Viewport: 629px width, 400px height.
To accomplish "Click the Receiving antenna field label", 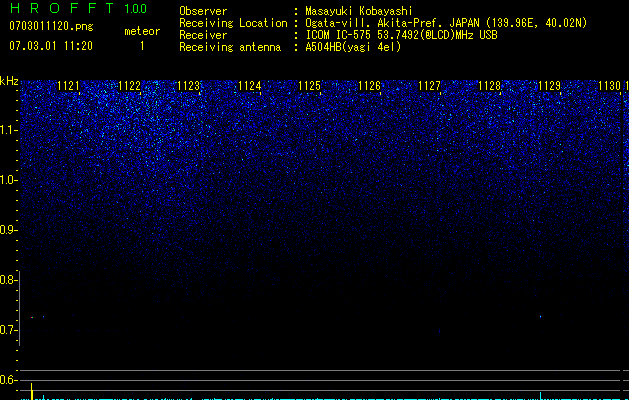I will 230,47.
